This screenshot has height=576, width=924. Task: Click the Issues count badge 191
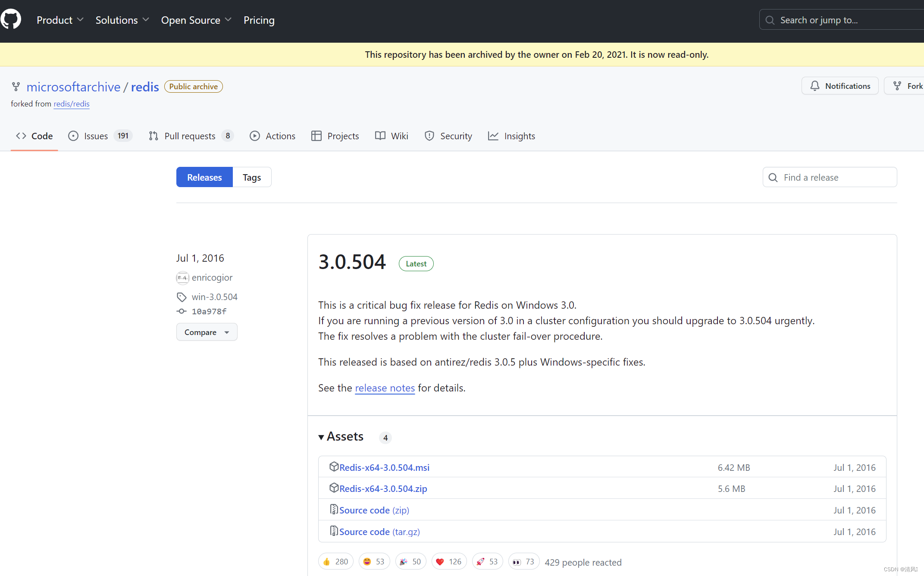[123, 136]
